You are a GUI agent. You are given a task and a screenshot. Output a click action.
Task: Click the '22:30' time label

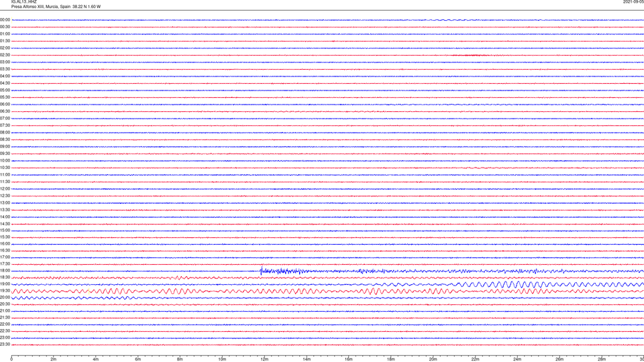(x=5, y=330)
